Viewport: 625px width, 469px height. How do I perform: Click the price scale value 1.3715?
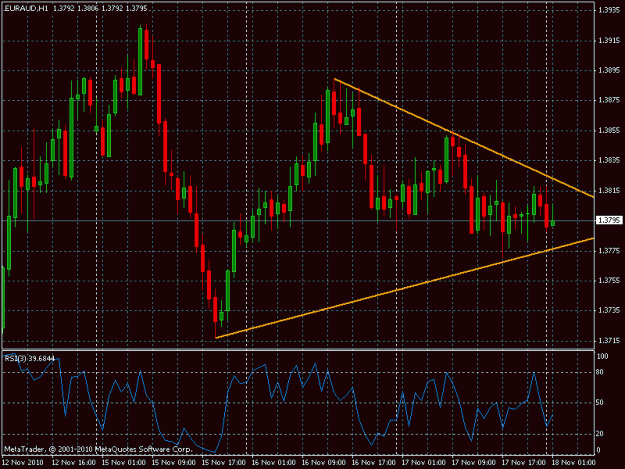609,340
